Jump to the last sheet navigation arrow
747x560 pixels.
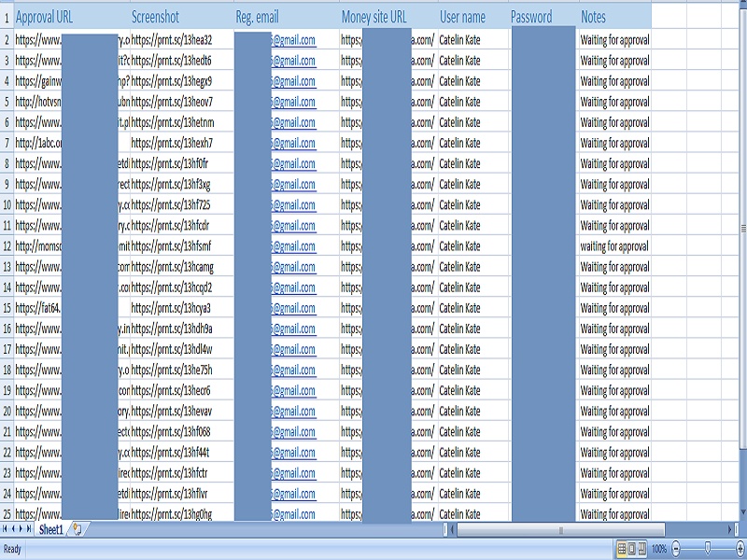click(28, 528)
